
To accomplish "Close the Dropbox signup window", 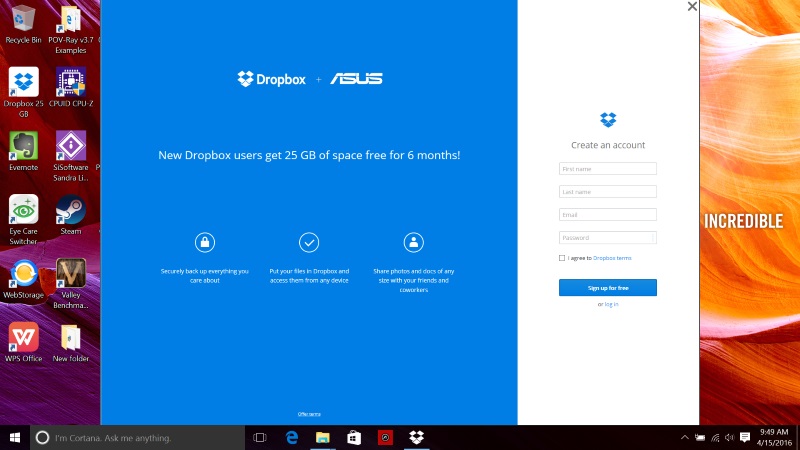I will click(692, 7).
